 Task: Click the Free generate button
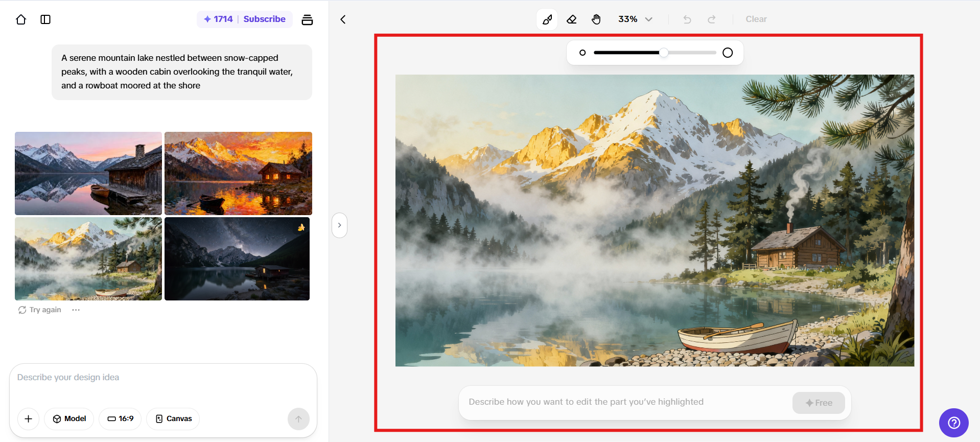click(819, 403)
